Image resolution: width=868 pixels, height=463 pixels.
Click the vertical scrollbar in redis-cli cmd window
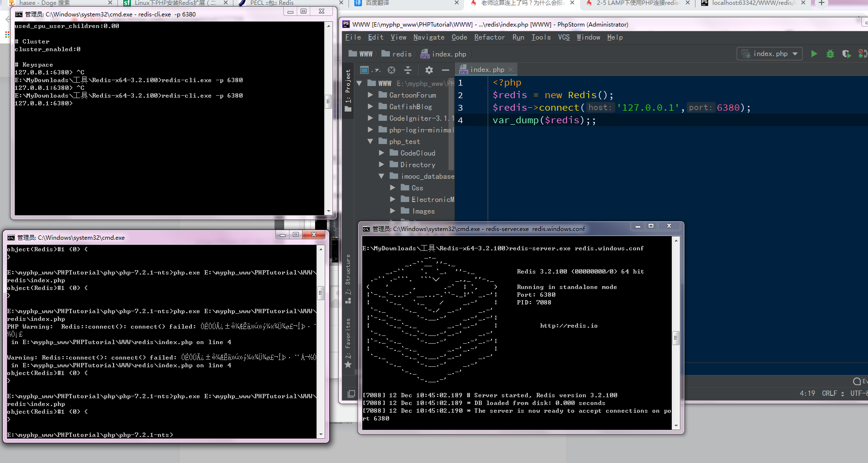click(x=329, y=101)
